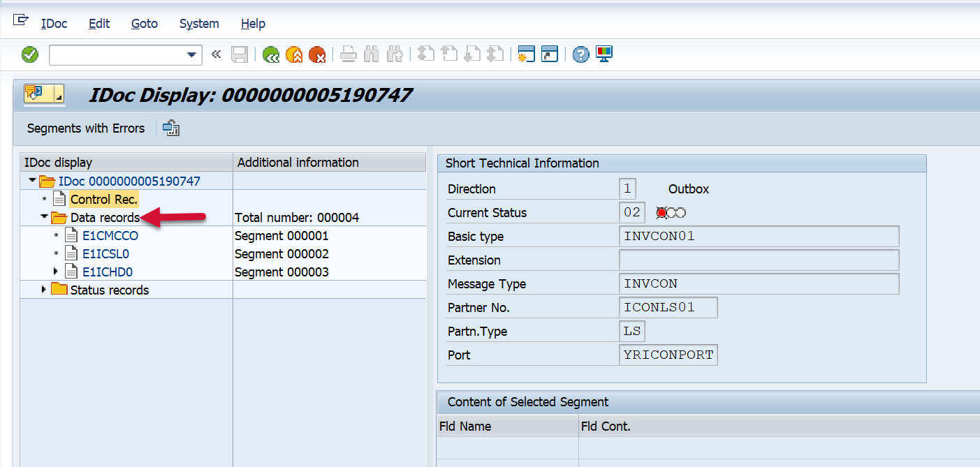Click the green Enter checkmark icon
Image resolution: width=980 pixels, height=467 pixels.
coord(30,54)
